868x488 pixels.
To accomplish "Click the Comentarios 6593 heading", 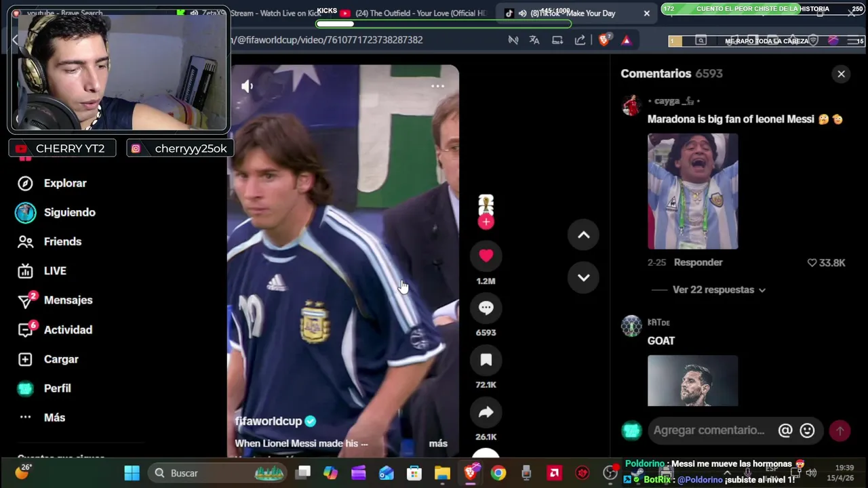I will point(671,73).
